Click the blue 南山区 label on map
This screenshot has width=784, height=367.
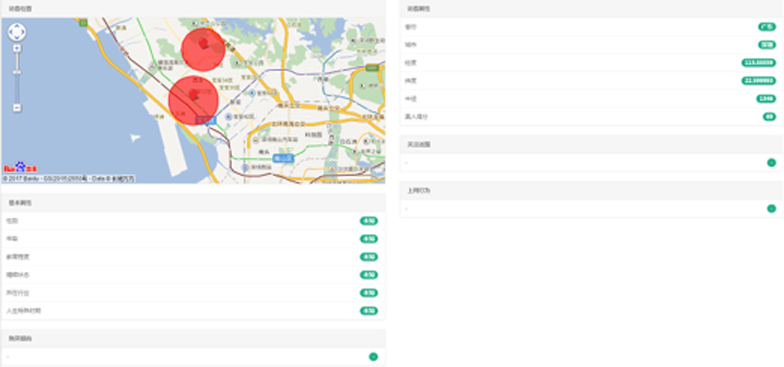pos(283,158)
